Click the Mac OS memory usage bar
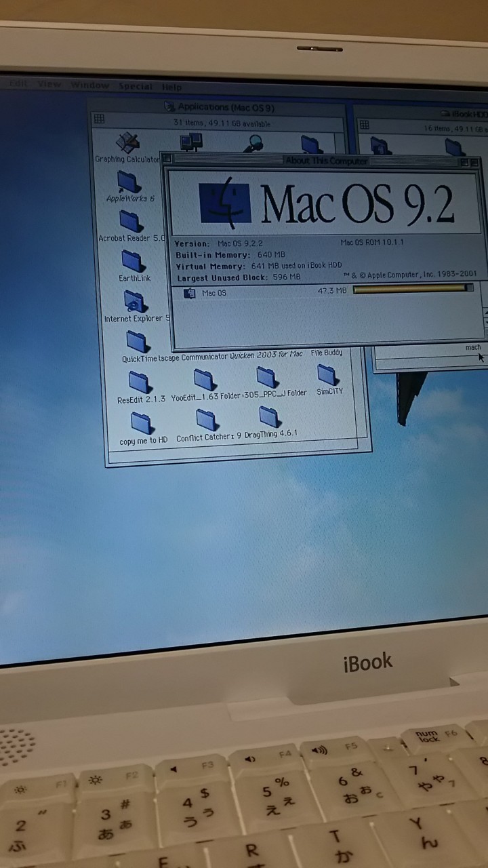Viewport: 488px width, 868px height. click(x=413, y=289)
